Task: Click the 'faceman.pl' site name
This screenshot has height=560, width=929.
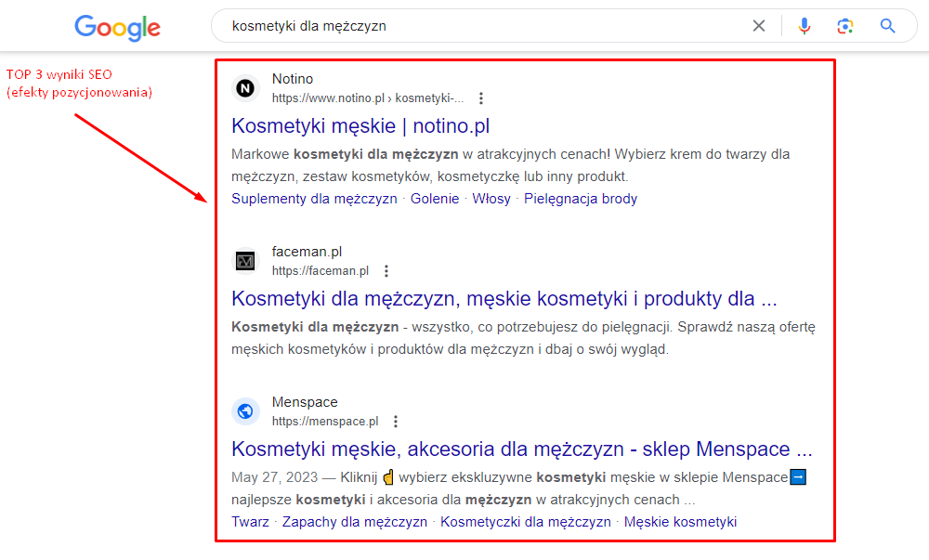Action: pos(307,252)
